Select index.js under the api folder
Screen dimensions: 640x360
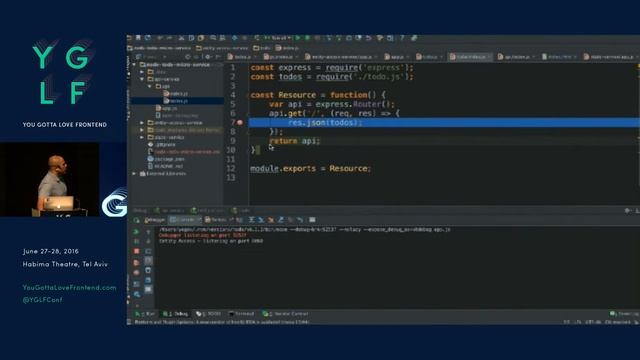tap(176, 94)
